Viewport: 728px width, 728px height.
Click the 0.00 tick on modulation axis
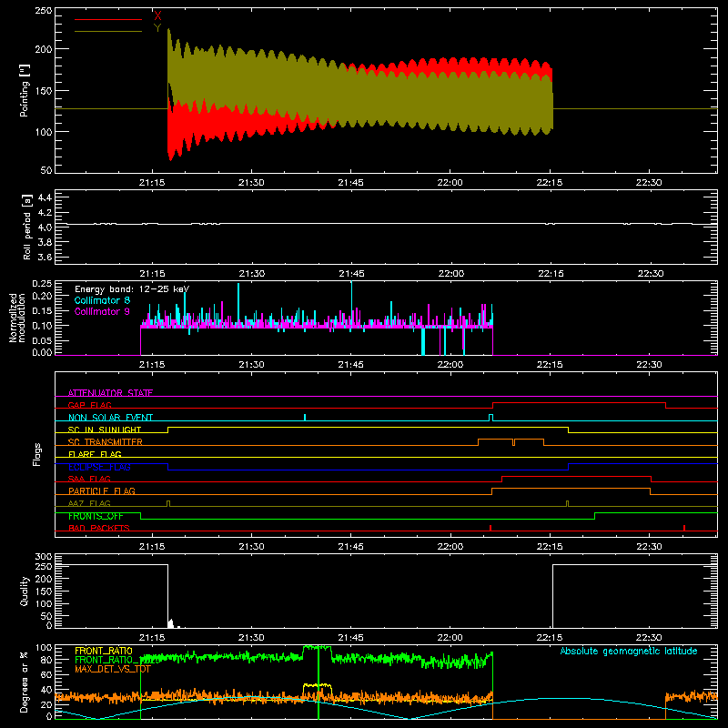point(43,352)
